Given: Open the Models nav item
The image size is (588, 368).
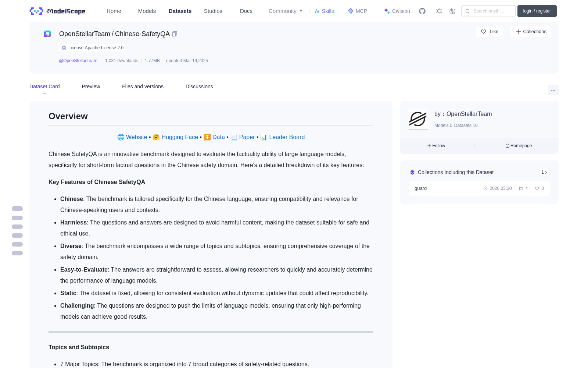Looking at the screenshot, I should click(147, 11).
